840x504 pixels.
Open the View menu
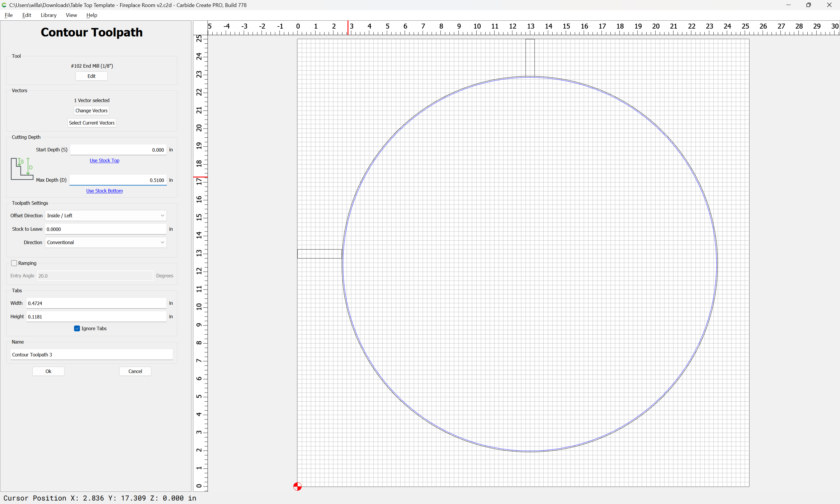(x=71, y=15)
